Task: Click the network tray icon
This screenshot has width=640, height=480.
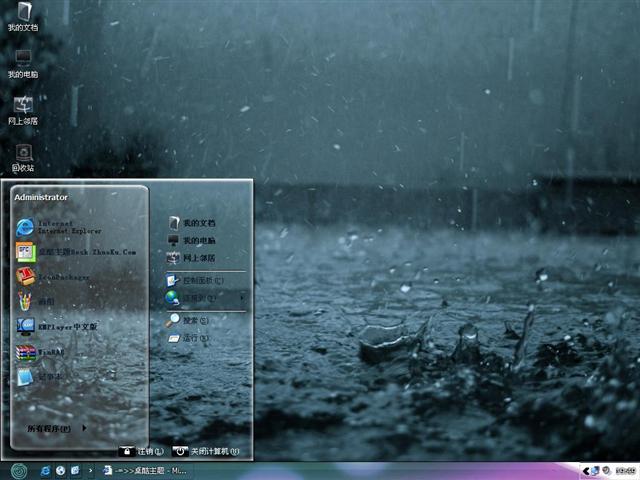Action: 595,471
